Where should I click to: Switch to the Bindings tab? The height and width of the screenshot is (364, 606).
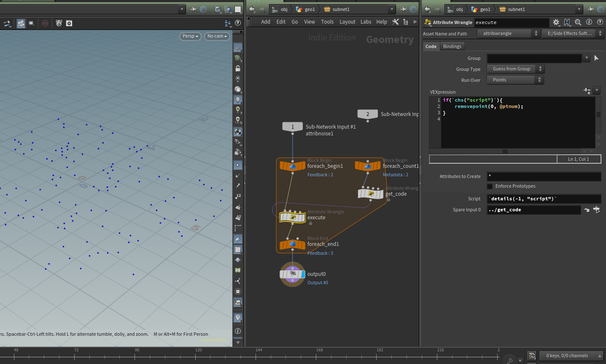(x=452, y=46)
